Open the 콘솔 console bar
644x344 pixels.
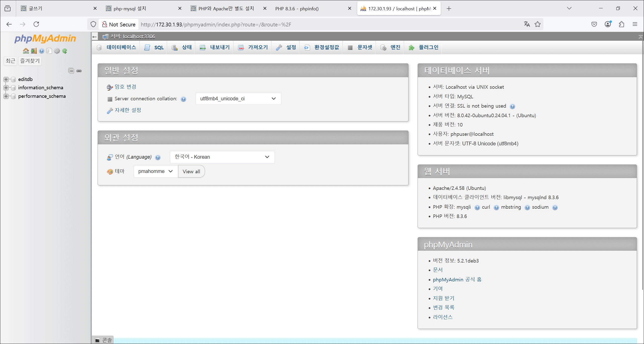(103, 340)
